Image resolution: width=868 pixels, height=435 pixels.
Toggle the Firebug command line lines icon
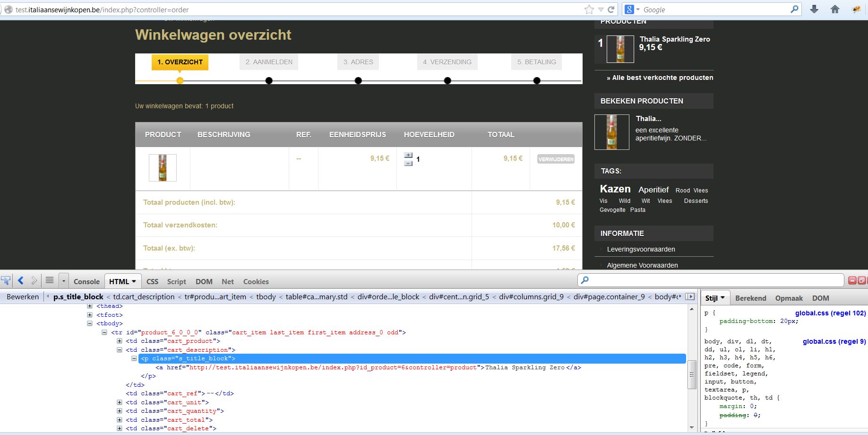pyautogui.click(x=50, y=281)
